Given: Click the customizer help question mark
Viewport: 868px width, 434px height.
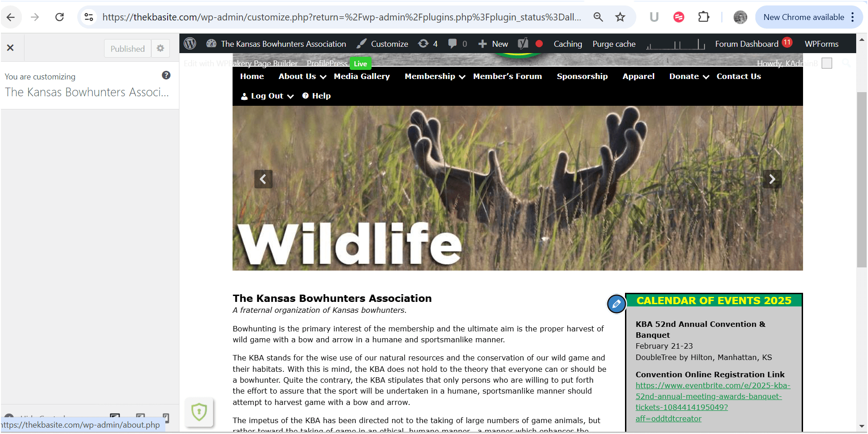Looking at the screenshot, I should (x=166, y=75).
